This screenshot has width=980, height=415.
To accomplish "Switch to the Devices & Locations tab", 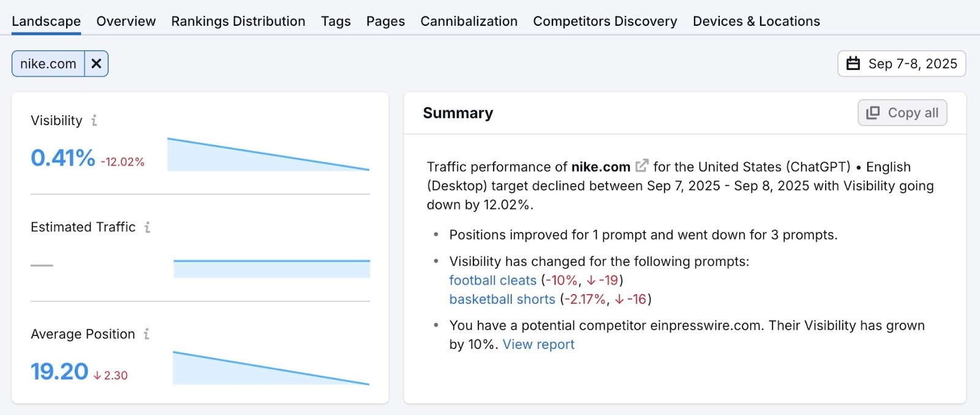I will [x=756, y=21].
